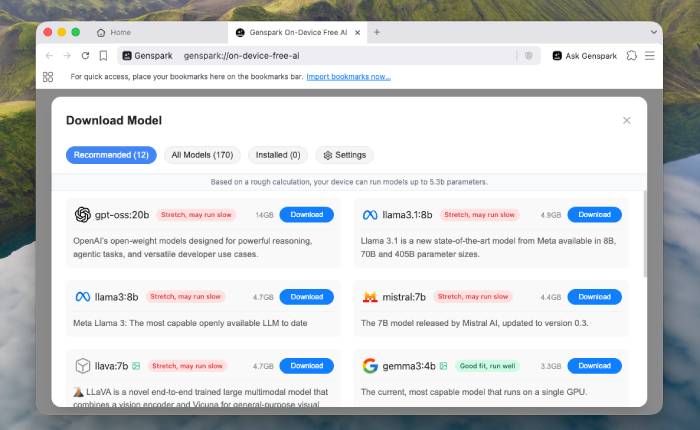Click the vision image icon next to gemma3:4b
Viewport: 700px width, 430px height.
[443, 366]
